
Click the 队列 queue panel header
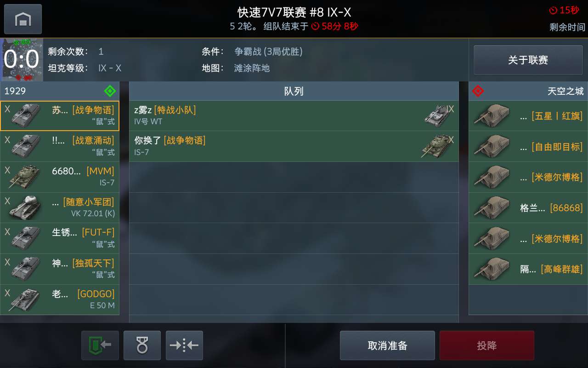click(x=294, y=91)
